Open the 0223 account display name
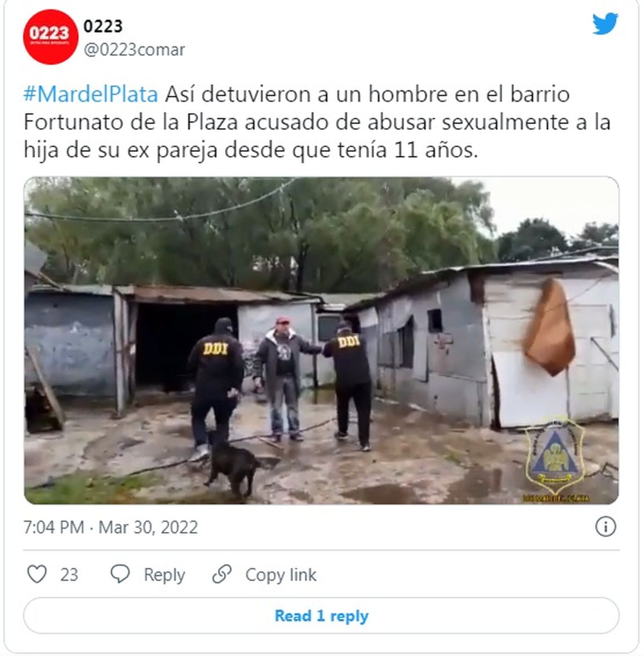This screenshot has height=656, width=644. 103,26
